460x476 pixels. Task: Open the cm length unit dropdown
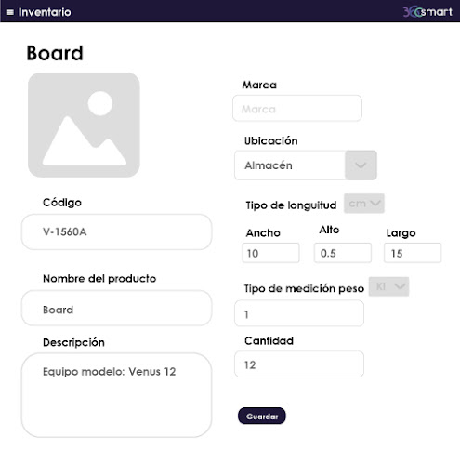coord(364,204)
